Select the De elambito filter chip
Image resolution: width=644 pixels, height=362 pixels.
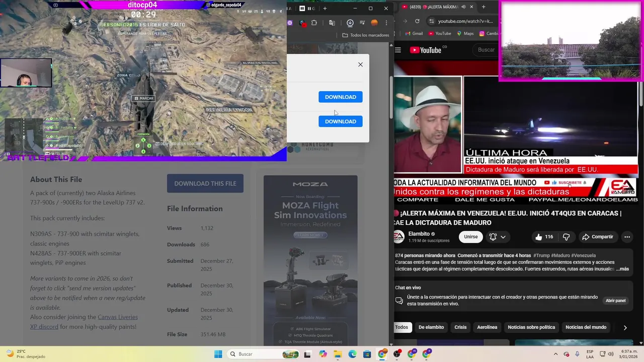(431, 327)
